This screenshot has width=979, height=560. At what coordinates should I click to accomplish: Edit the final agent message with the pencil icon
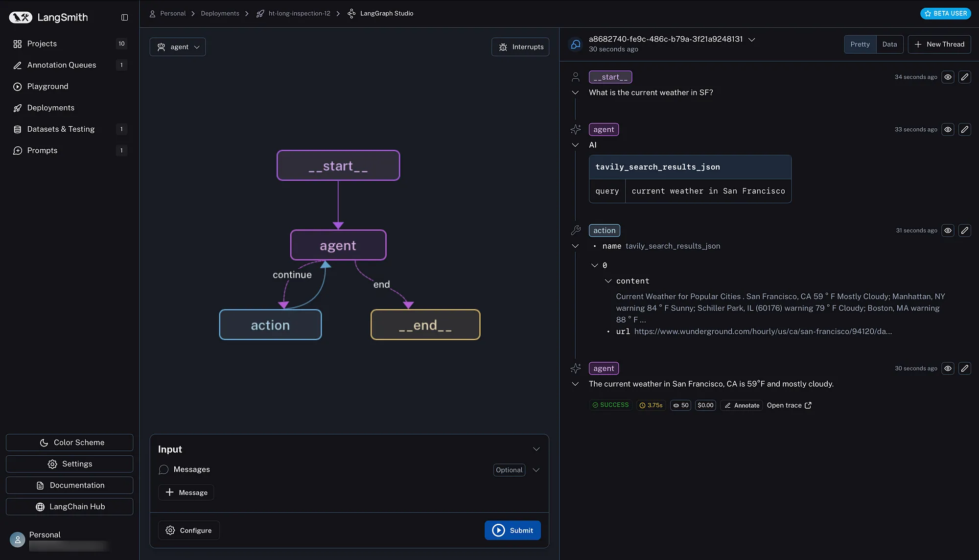964,368
